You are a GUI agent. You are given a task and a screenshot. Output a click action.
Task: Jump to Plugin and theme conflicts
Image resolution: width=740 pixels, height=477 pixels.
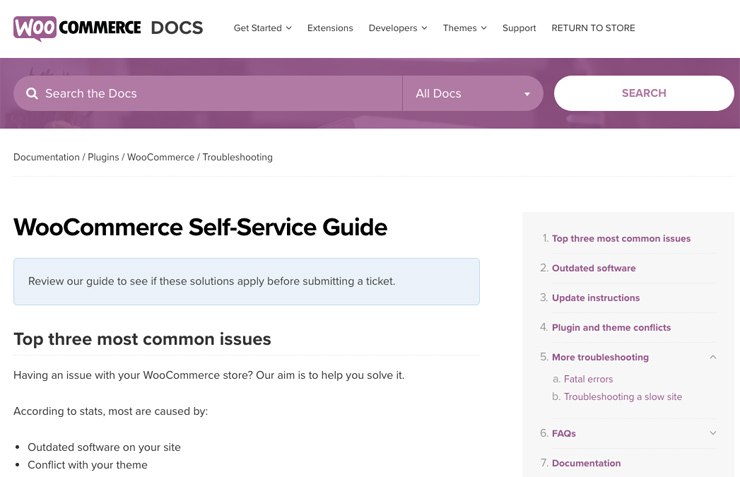[x=611, y=327]
